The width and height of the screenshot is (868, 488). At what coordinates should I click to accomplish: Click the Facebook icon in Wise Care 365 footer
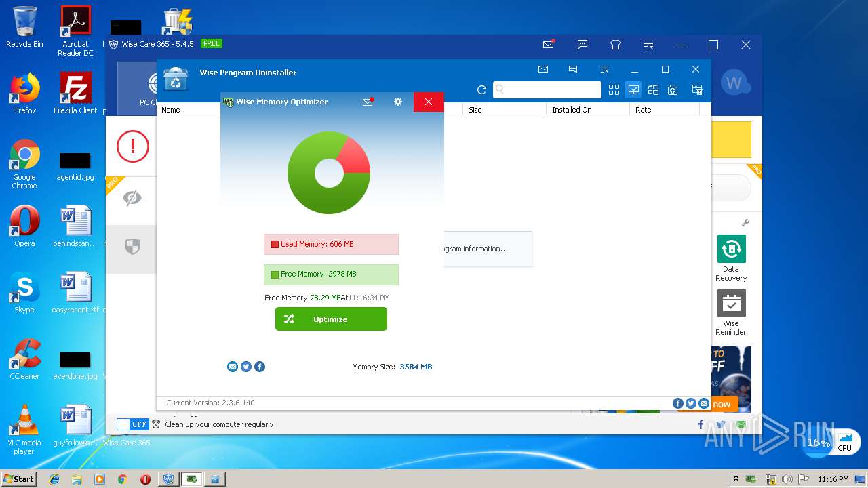pyautogui.click(x=701, y=424)
